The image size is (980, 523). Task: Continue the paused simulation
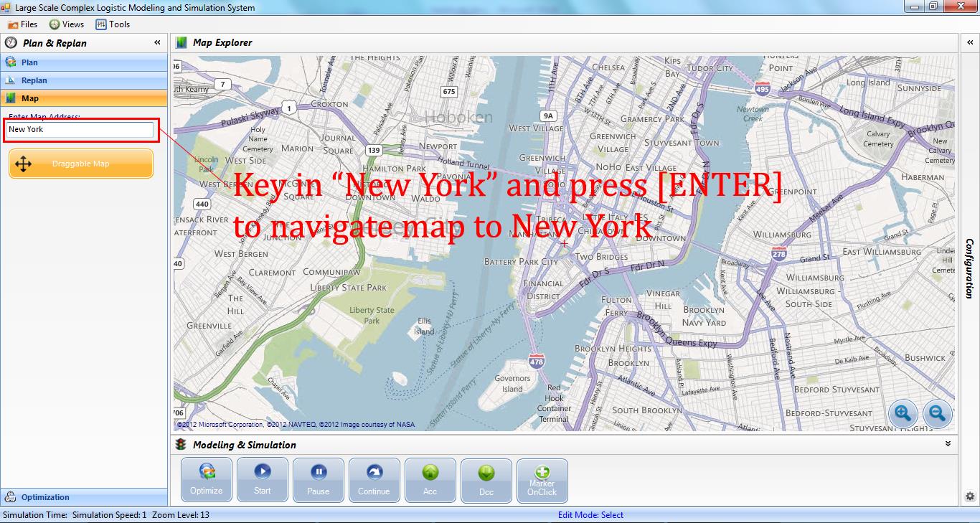point(374,479)
